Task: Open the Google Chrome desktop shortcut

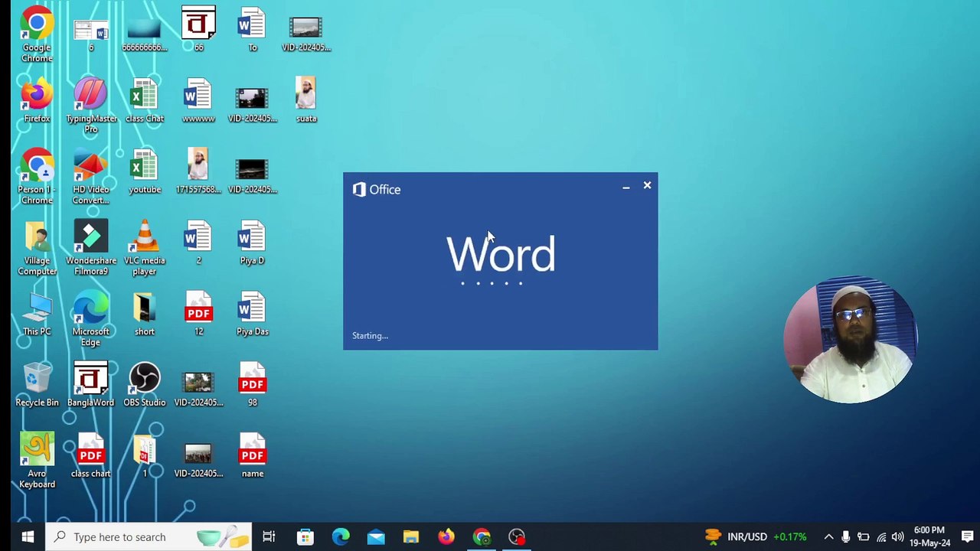Action: [37, 34]
